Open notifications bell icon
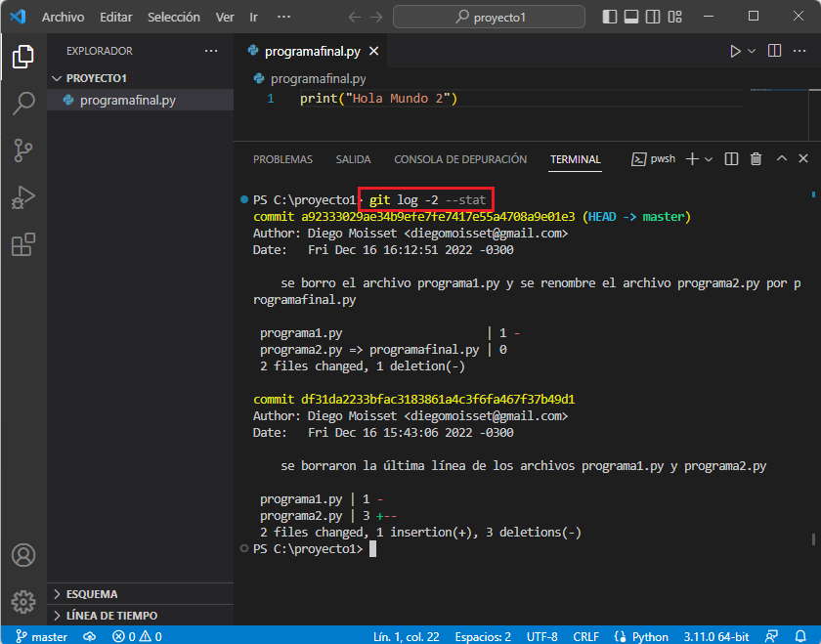This screenshot has height=644, width=821. click(x=800, y=636)
